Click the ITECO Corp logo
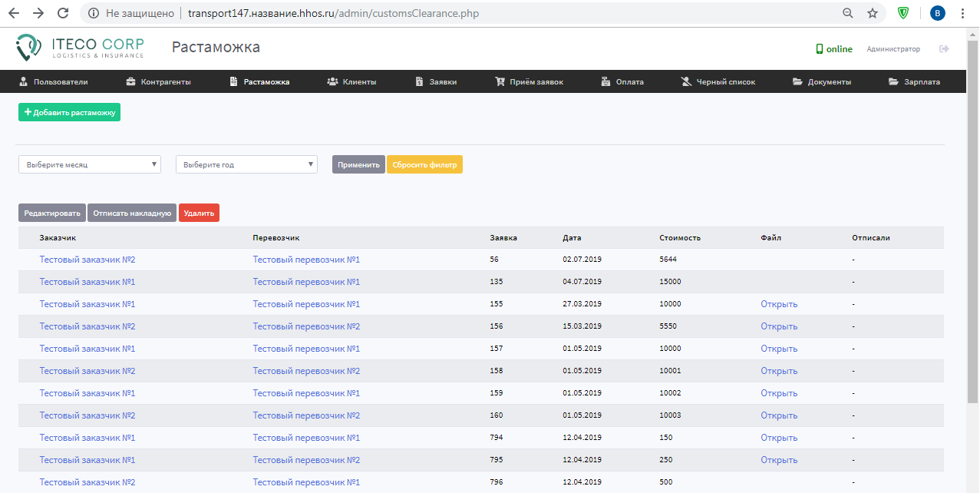 pyautogui.click(x=80, y=48)
